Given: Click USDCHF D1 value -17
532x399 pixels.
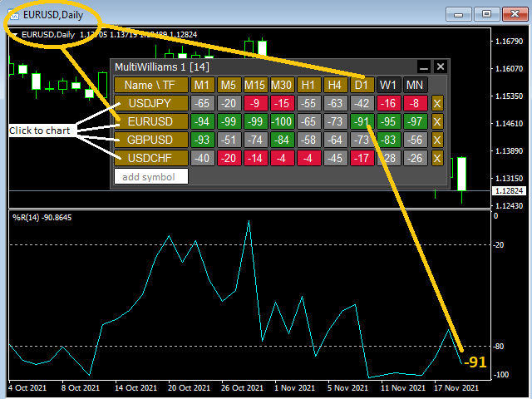Looking at the screenshot, I should pos(362,158).
